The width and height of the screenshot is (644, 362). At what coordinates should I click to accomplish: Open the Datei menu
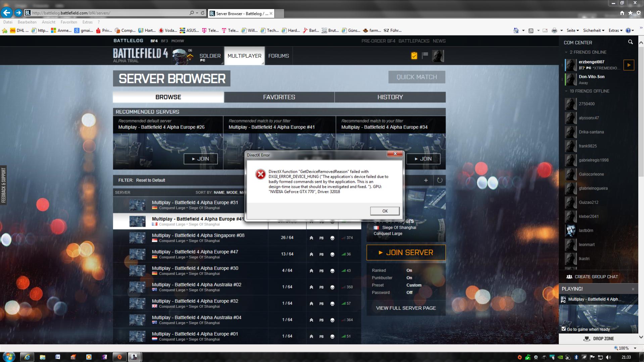click(x=8, y=22)
